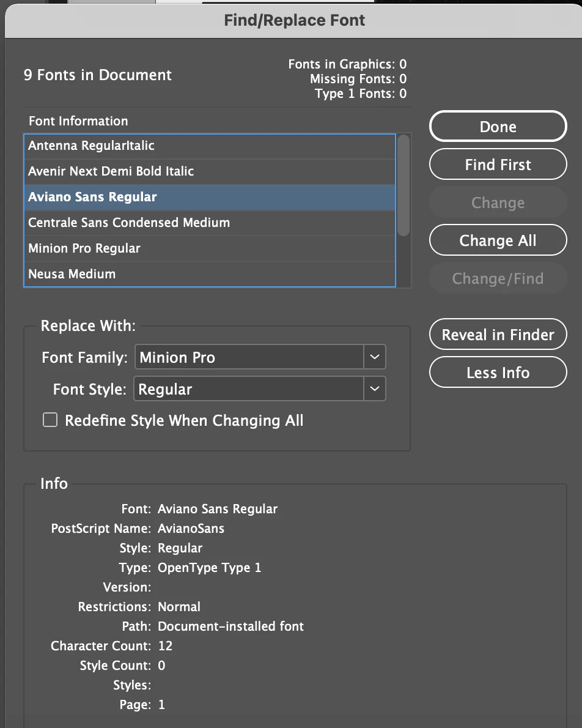This screenshot has height=728, width=582.
Task: Select Antenna RegularItalic in font list
Action: (210, 146)
